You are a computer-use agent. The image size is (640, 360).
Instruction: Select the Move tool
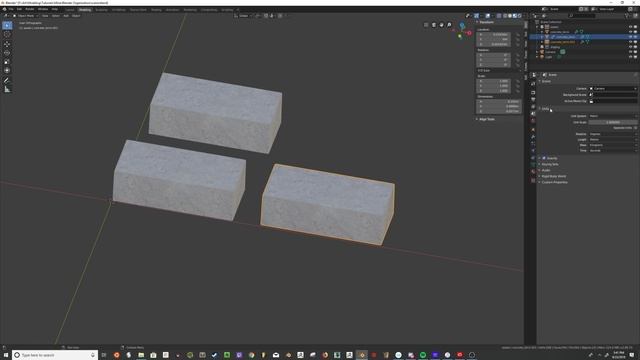point(7,44)
